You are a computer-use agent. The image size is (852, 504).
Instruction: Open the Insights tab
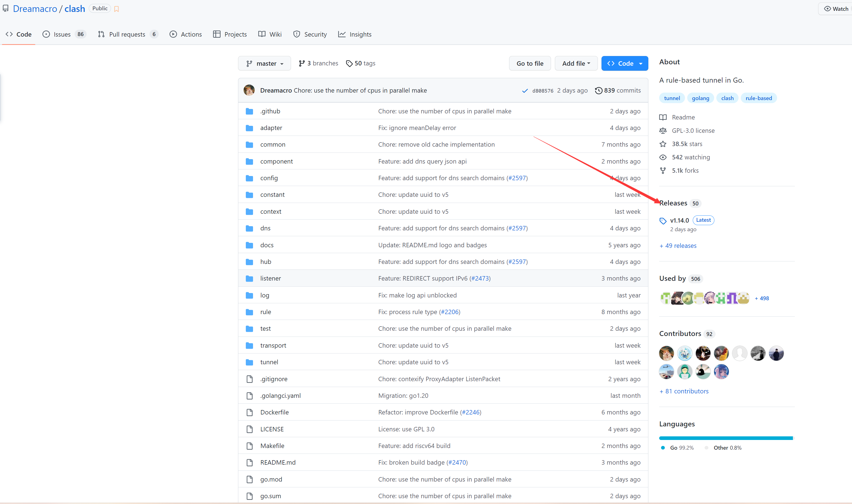click(355, 34)
